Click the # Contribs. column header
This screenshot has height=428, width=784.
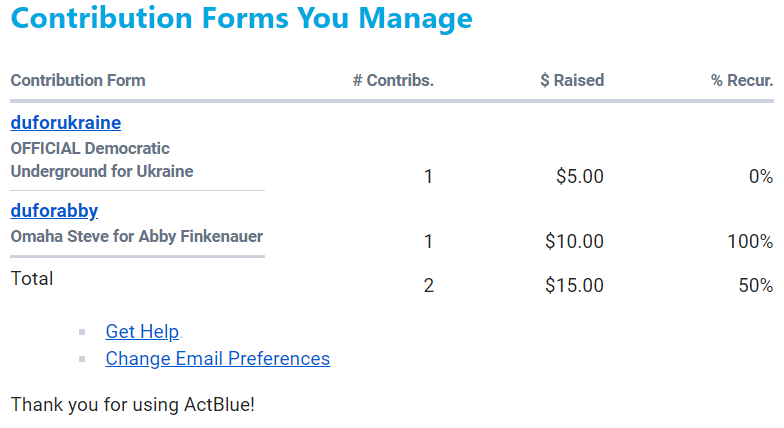pyautogui.click(x=393, y=80)
